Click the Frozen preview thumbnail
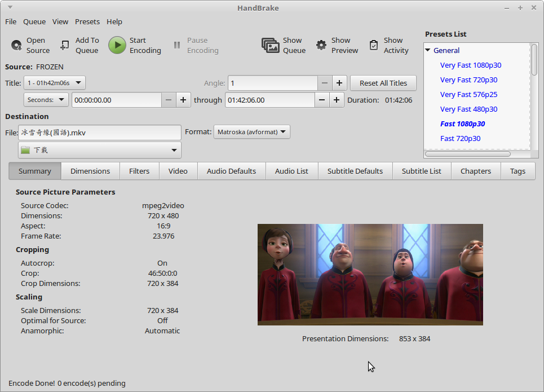The width and height of the screenshot is (544, 392). 370,275
